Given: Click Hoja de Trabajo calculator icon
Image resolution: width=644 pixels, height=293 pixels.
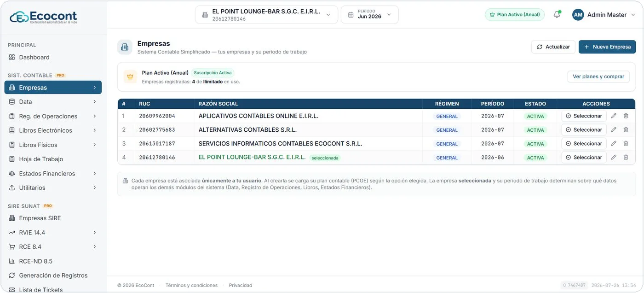Looking at the screenshot, I should (12, 159).
